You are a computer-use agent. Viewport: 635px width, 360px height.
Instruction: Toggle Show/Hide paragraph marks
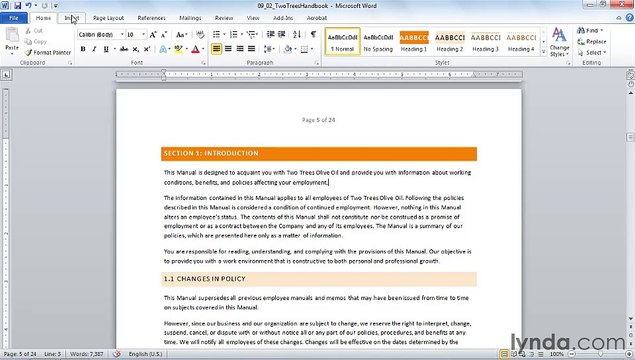pyautogui.click(x=313, y=35)
